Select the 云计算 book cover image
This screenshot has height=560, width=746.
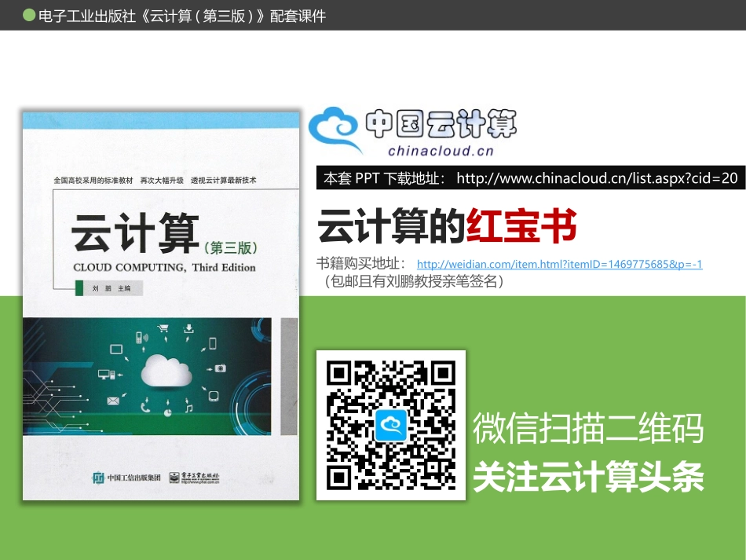pyautogui.click(x=161, y=305)
